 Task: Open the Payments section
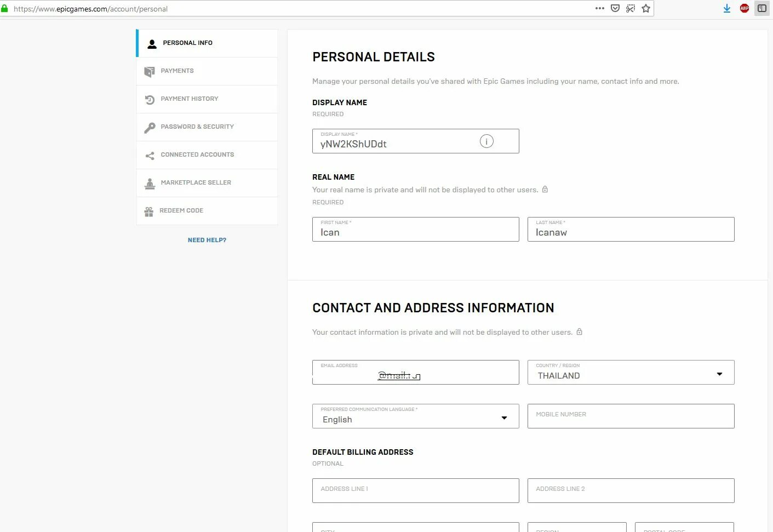coord(207,71)
